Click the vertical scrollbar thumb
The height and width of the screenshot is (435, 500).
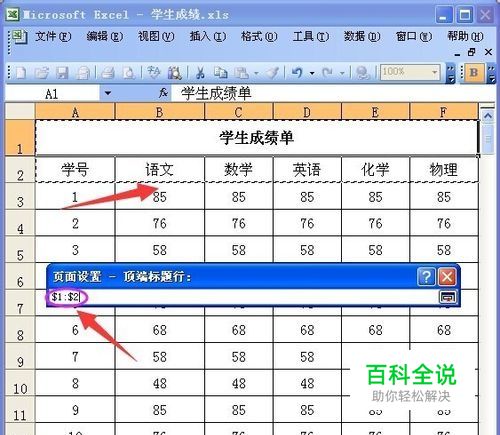[488, 139]
